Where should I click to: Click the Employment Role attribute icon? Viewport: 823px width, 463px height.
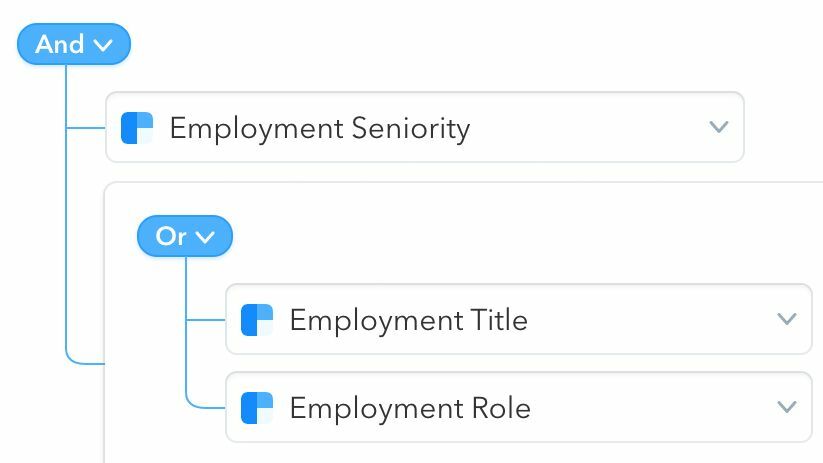coord(257,408)
